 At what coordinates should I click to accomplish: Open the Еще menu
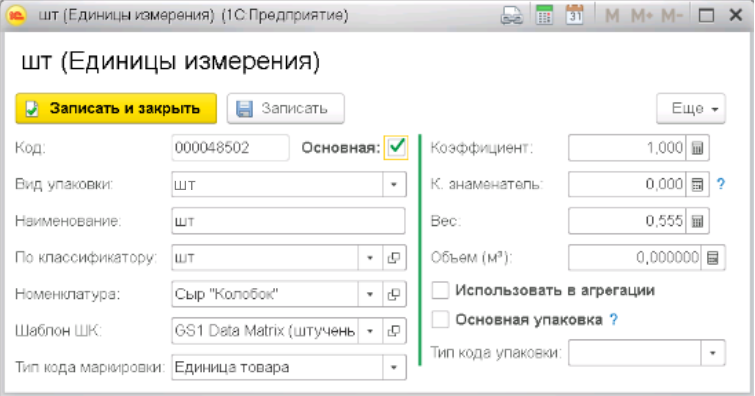coord(691,108)
